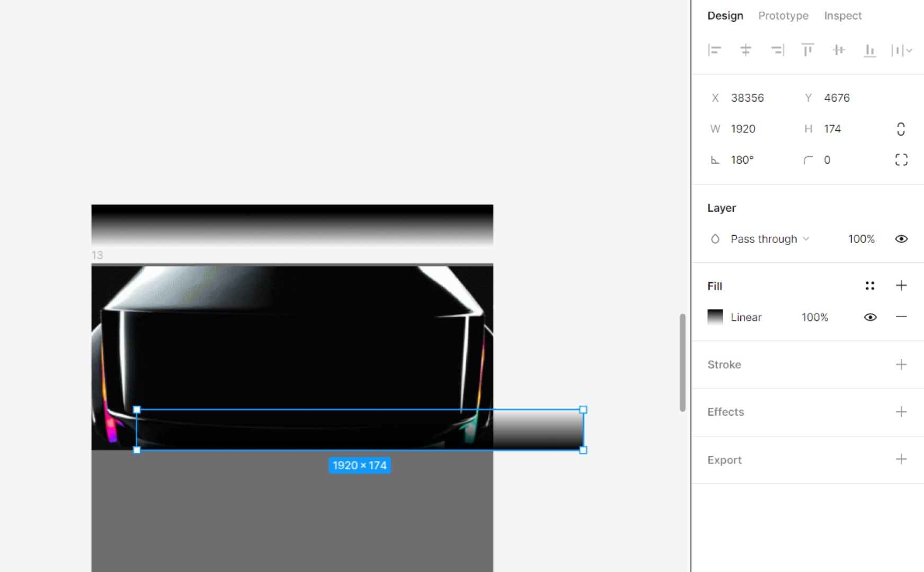Open Pass through blend mode dropdown
The image size is (924, 572).
tap(770, 239)
